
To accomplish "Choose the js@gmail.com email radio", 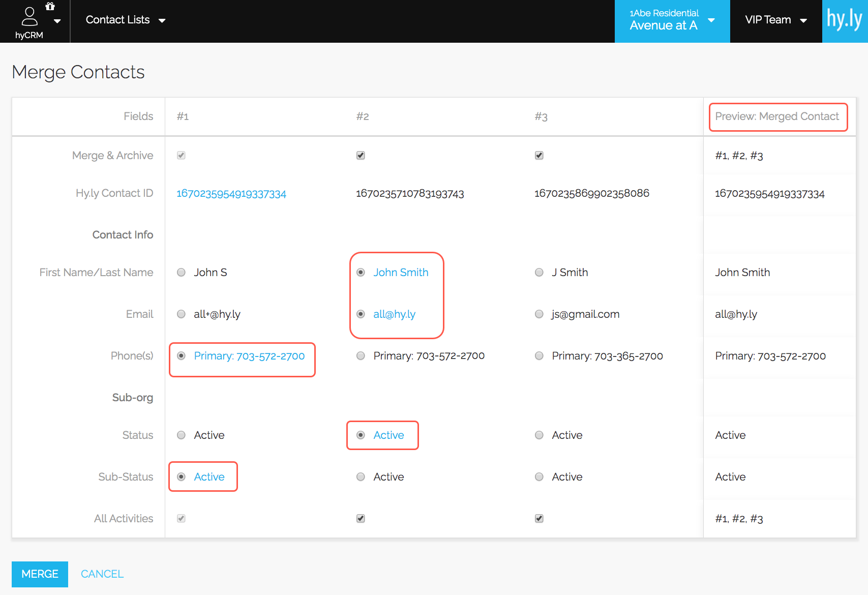I will 539,314.
